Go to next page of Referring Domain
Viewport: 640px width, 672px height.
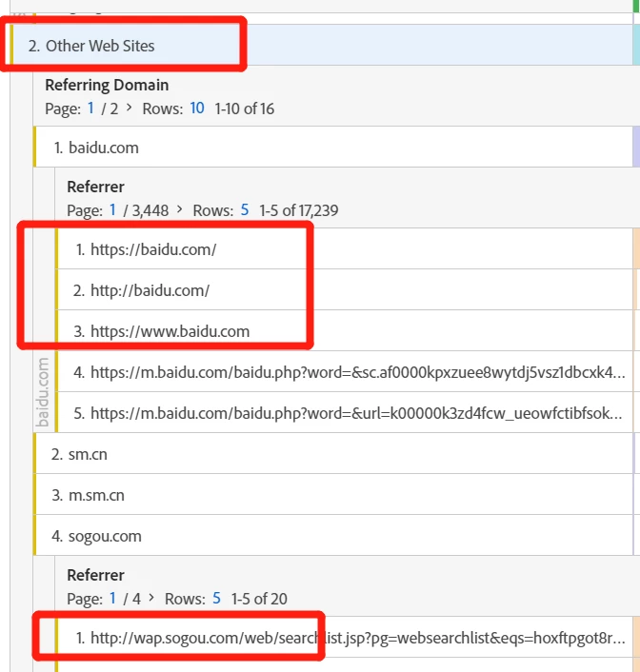pyautogui.click(x=130, y=108)
